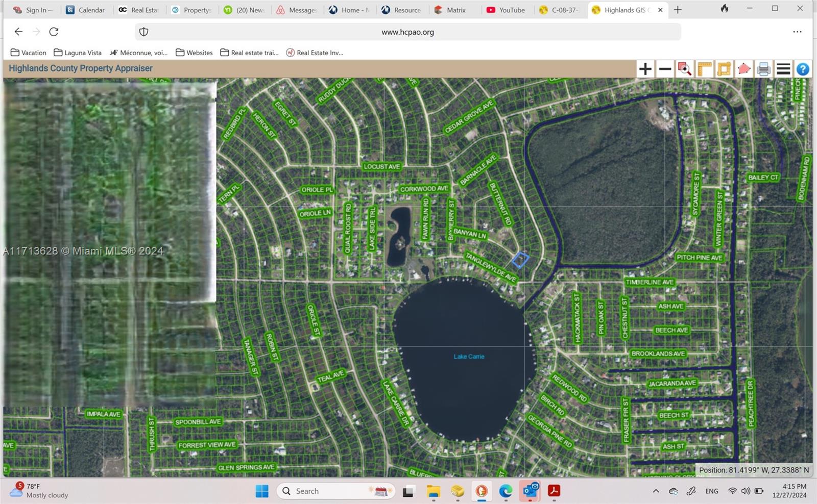Print the current map view
The image size is (817, 504).
point(763,68)
